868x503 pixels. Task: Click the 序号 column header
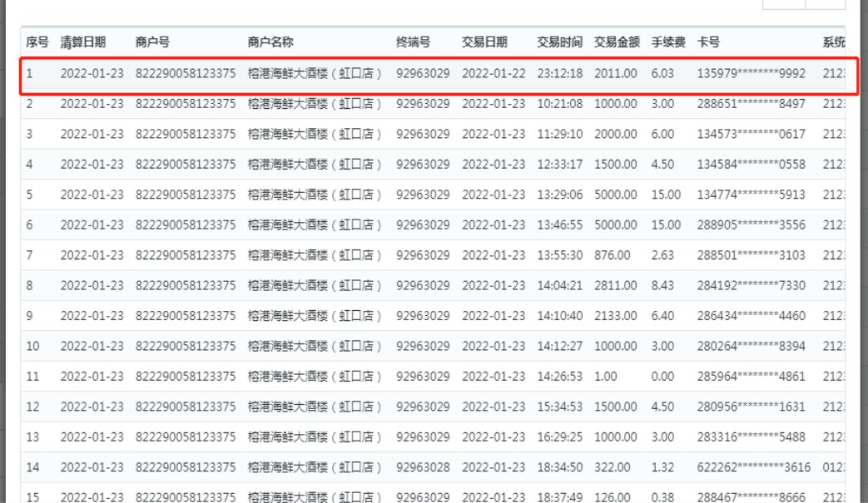pyautogui.click(x=37, y=43)
